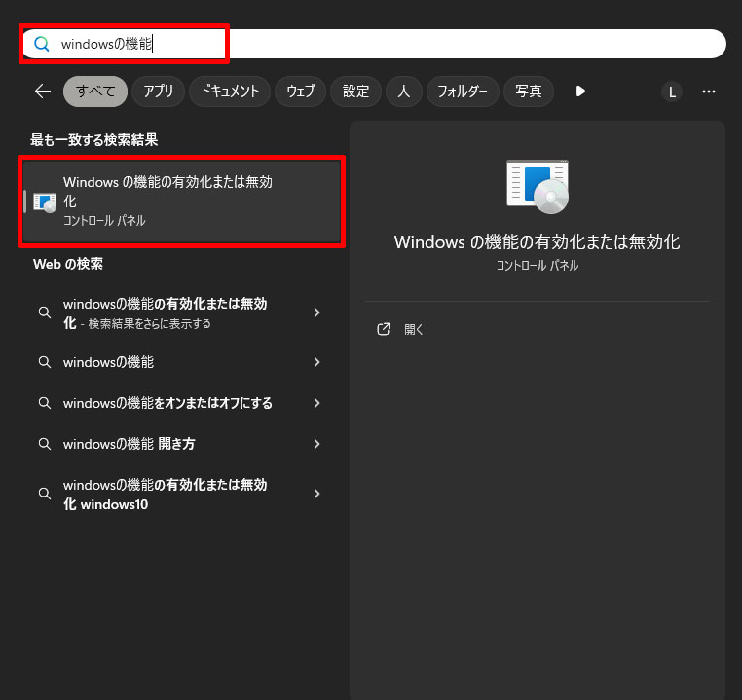Viewport: 742px width, 700px height.
Task: Click the large Windows features icon in preview
Action: [x=537, y=185]
